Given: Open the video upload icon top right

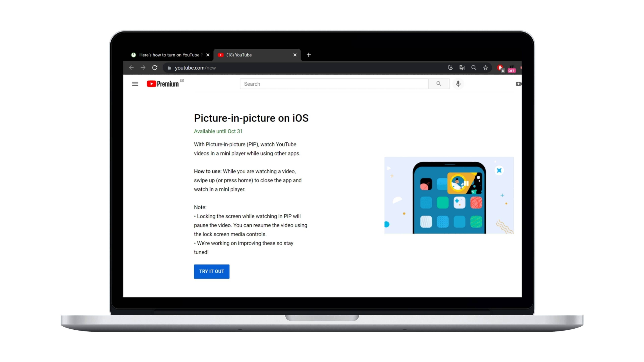Looking at the screenshot, I should click(519, 84).
